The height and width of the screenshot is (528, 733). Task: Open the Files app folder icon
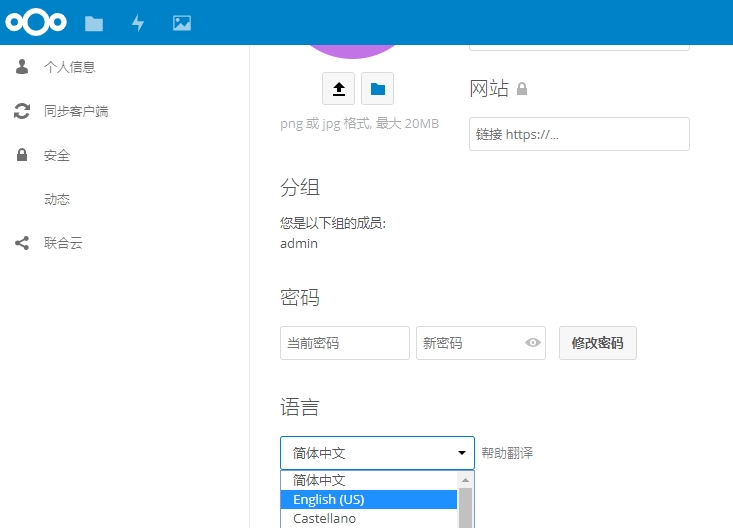[94, 23]
